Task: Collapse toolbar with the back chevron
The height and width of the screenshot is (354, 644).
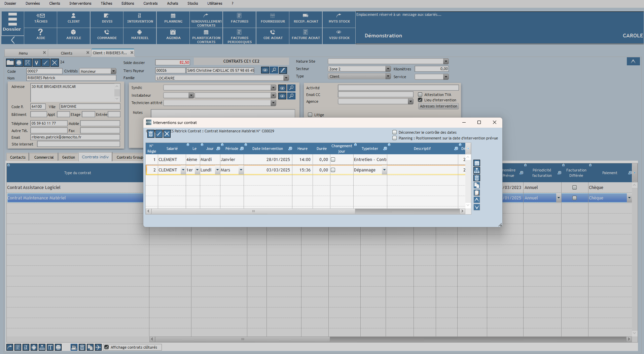Action: 13,40
